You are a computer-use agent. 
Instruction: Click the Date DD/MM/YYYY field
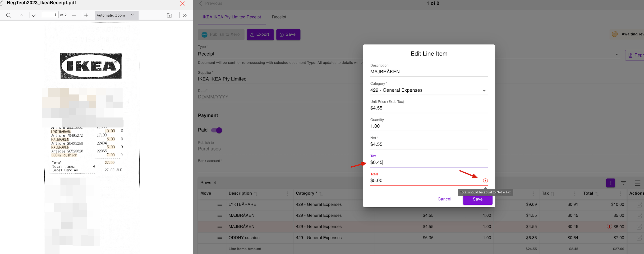[281, 97]
